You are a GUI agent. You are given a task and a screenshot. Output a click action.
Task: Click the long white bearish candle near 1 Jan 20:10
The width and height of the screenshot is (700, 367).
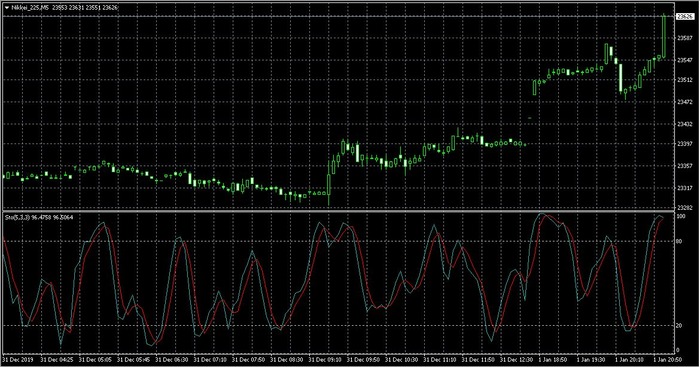click(x=621, y=78)
